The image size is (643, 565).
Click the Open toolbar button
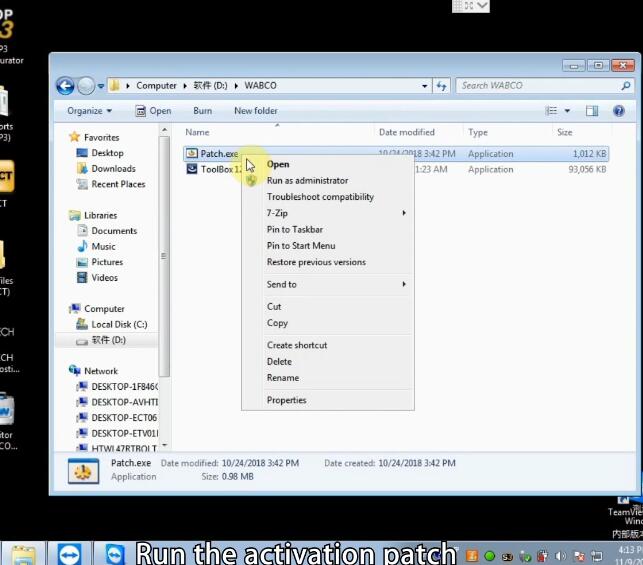(153, 111)
